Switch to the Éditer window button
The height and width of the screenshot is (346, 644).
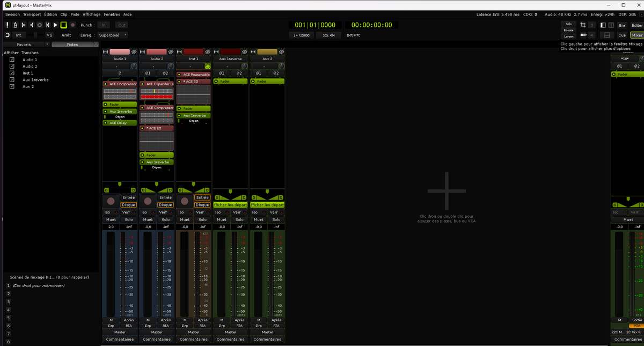pyautogui.click(x=636, y=25)
